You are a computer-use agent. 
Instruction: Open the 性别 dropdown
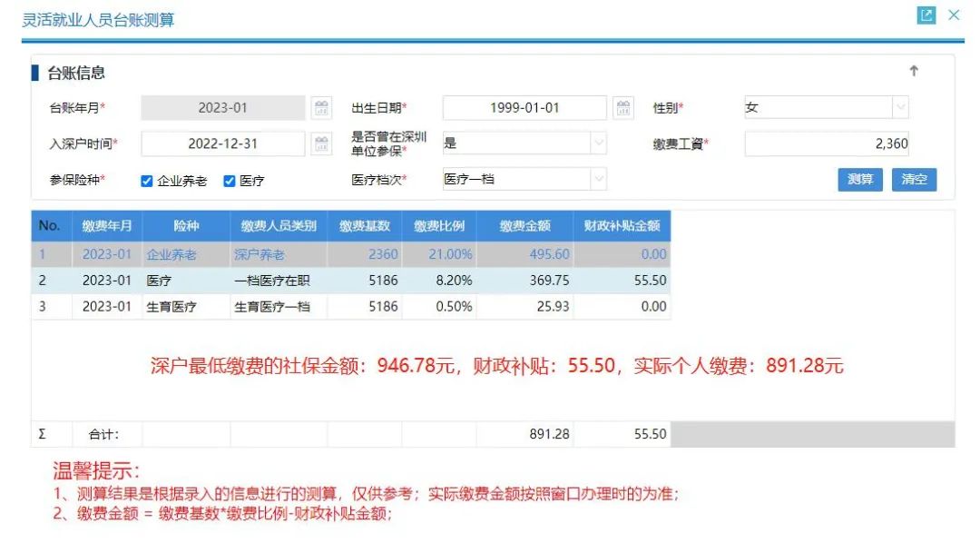pos(899,107)
